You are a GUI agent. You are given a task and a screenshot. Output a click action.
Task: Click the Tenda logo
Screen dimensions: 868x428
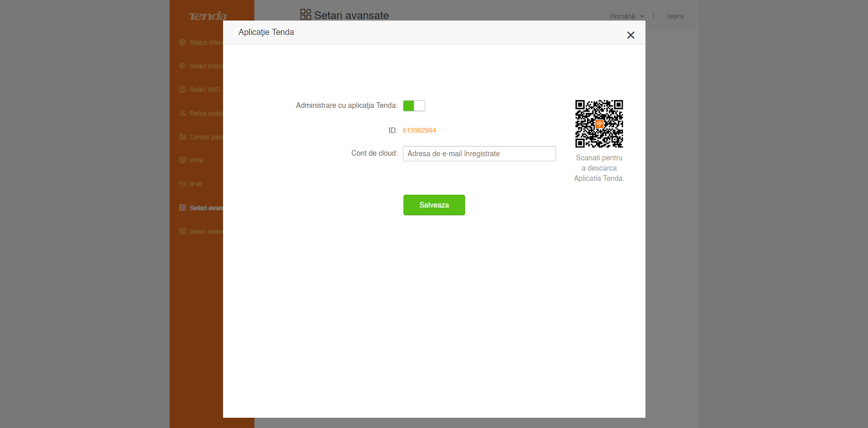tap(208, 16)
